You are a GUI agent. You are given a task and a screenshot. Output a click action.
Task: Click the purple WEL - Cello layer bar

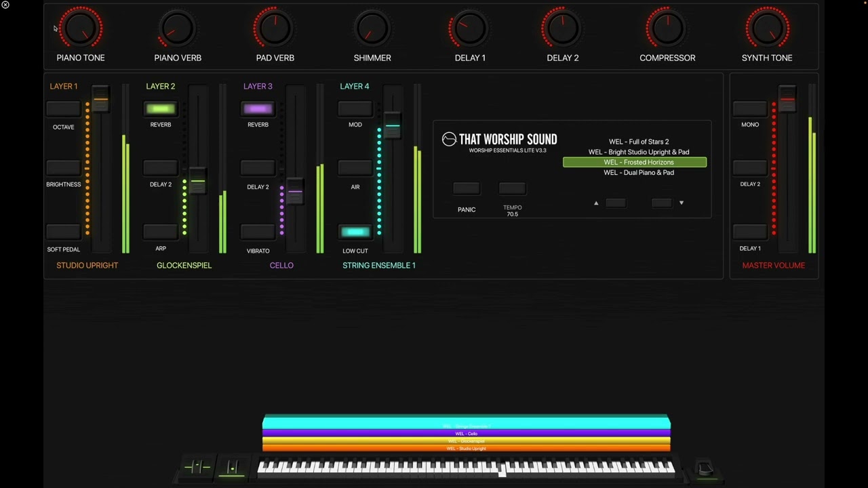(467, 434)
